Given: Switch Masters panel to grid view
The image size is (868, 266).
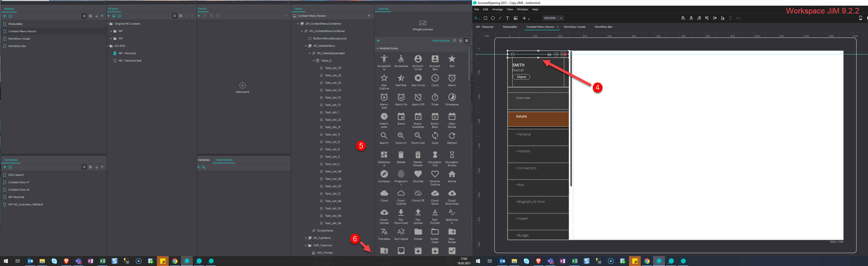Looking at the screenshot, I should click(x=90, y=16).
